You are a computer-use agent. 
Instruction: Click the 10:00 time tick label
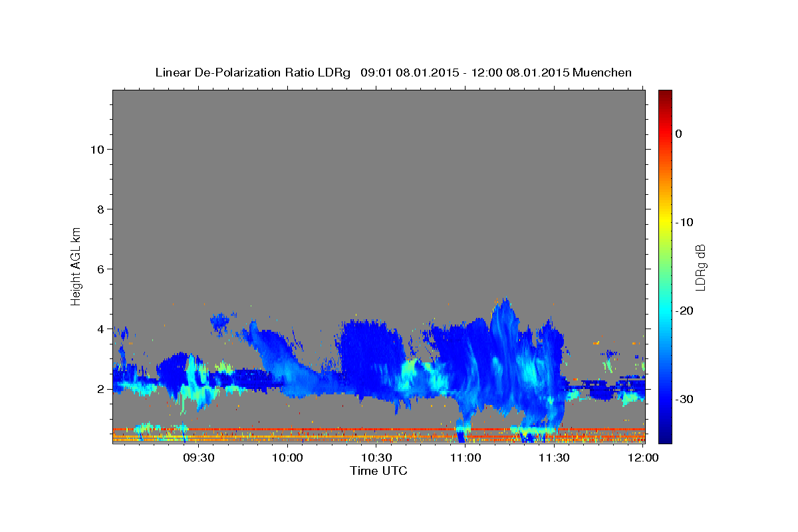288,458
